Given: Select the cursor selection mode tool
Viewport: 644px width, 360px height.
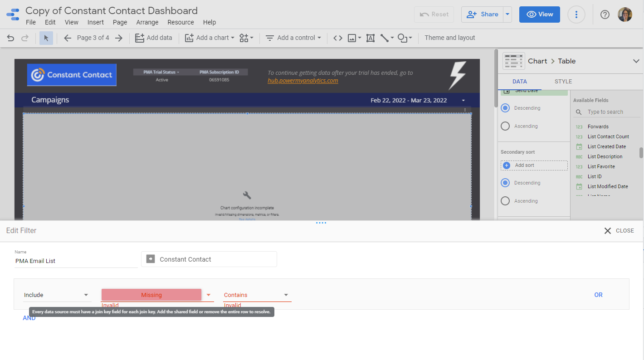Looking at the screenshot, I should [46, 38].
